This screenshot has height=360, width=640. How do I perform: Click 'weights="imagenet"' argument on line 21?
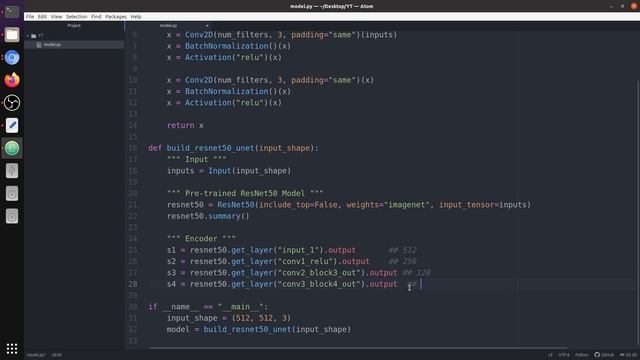(388, 205)
